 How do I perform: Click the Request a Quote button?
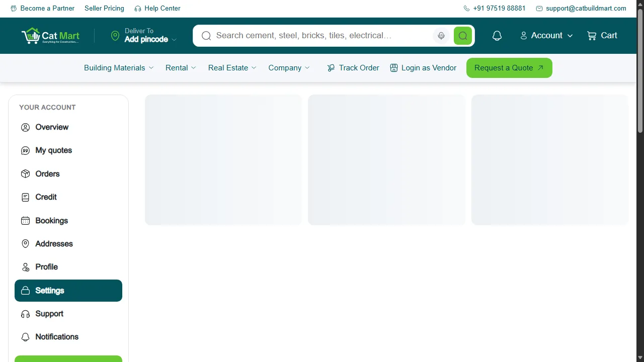click(x=509, y=68)
